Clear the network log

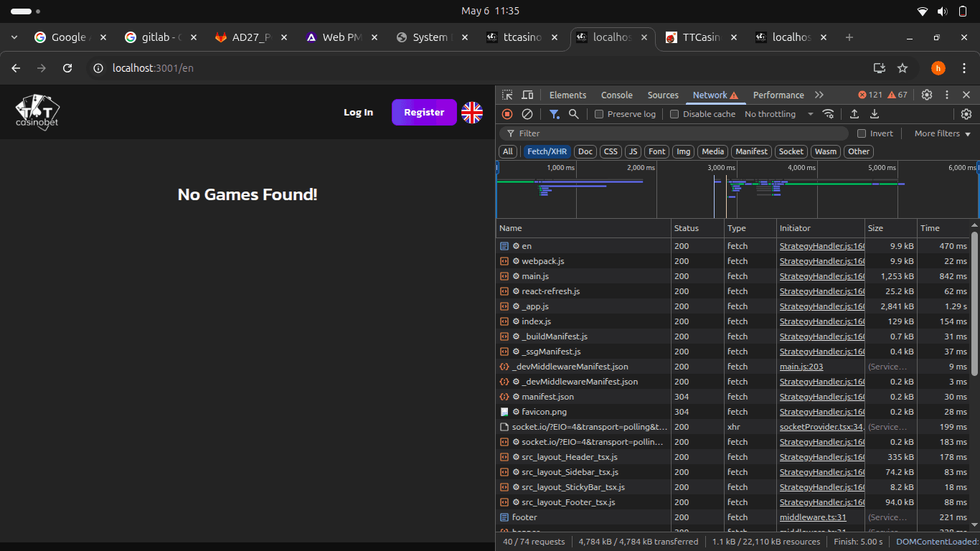[x=527, y=114]
